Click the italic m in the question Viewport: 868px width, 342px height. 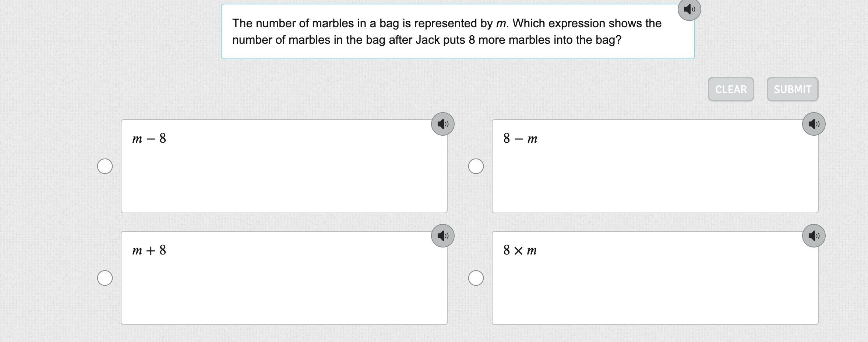[501, 24]
